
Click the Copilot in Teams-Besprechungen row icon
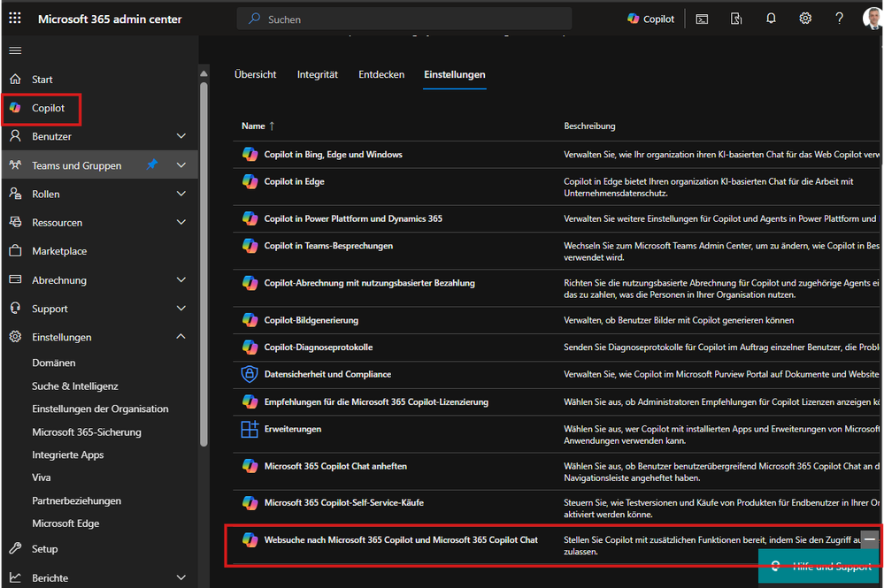coord(250,246)
